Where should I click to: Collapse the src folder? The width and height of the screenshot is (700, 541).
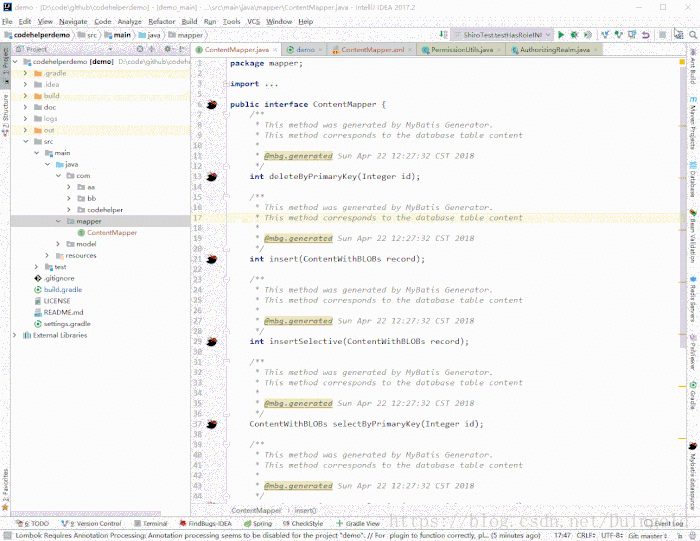25,141
